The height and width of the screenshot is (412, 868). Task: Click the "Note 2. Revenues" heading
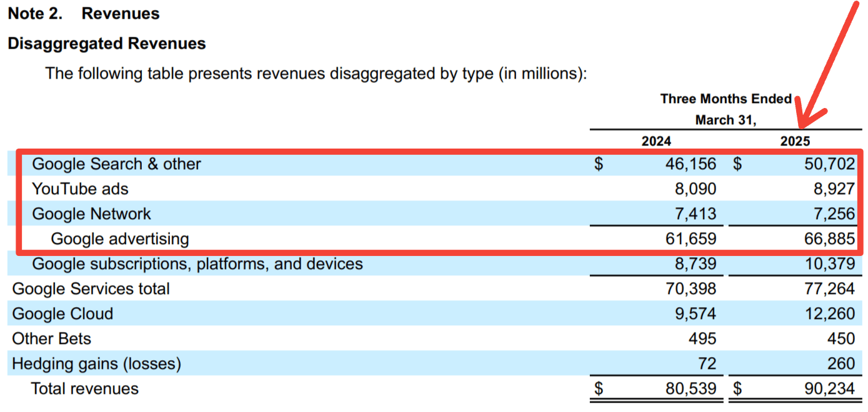(x=84, y=14)
